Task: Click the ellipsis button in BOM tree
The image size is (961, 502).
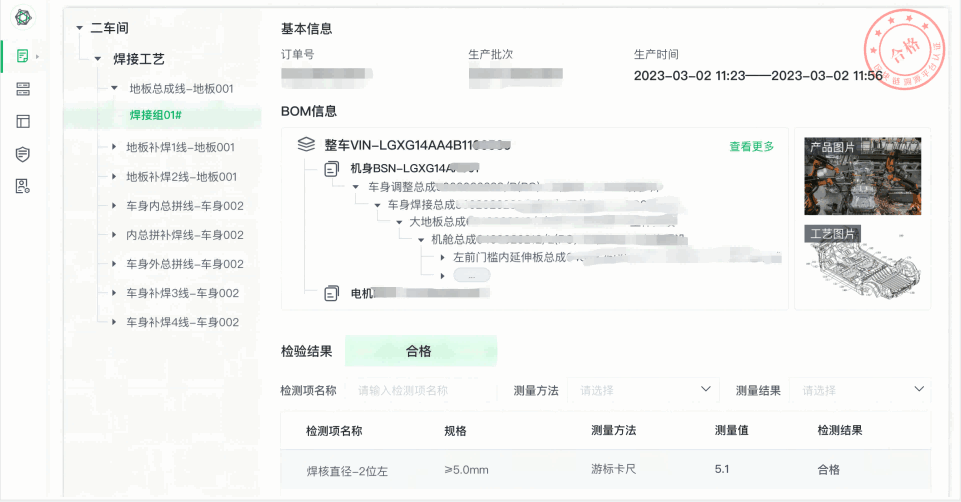Action: tap(471, 275)
